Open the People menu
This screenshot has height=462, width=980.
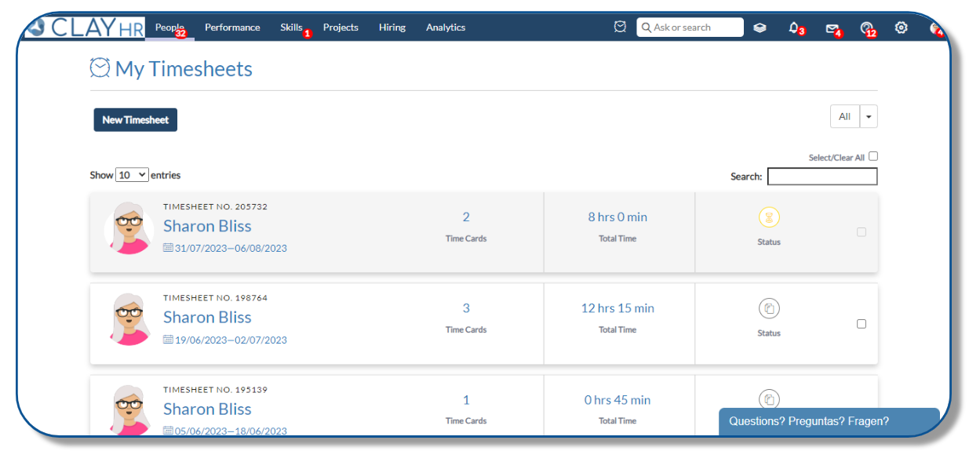[169, 27]
